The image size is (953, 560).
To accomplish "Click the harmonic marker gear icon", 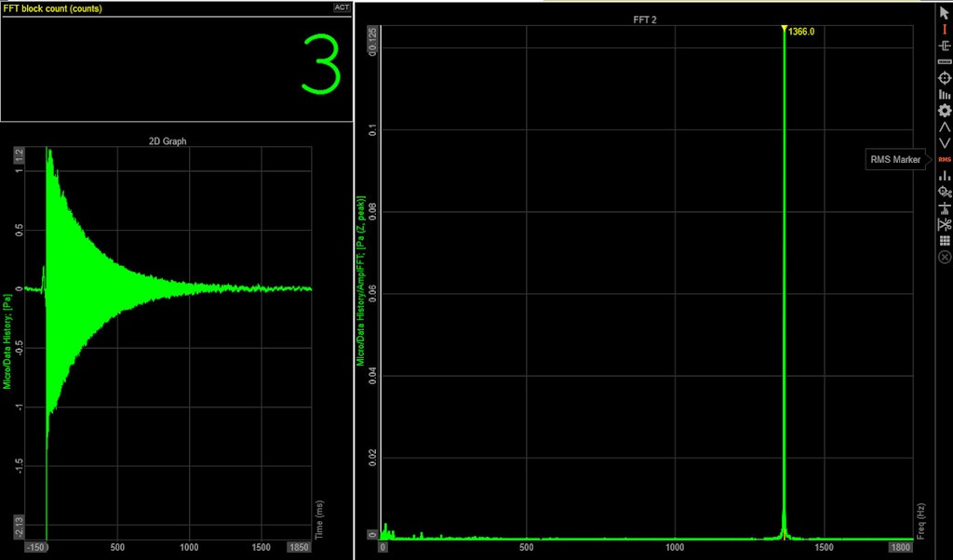I will 943,191.
